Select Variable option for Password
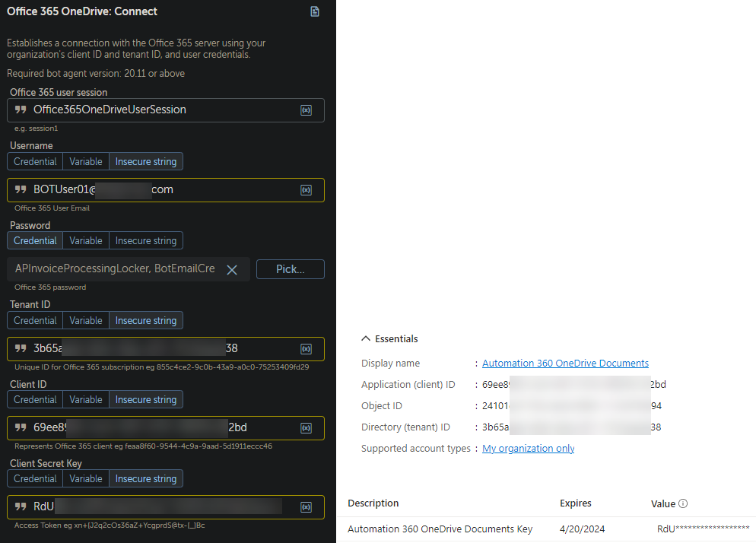 point(86,240)
